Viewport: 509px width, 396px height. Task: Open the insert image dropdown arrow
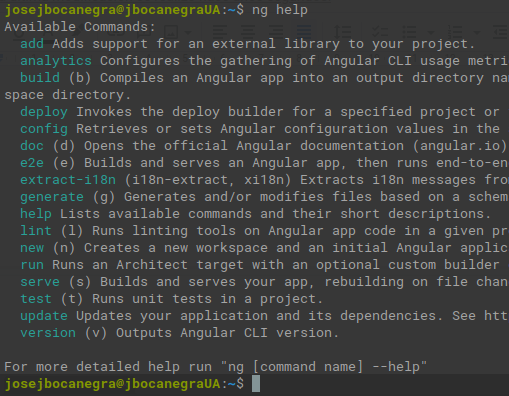coord(188,33)
